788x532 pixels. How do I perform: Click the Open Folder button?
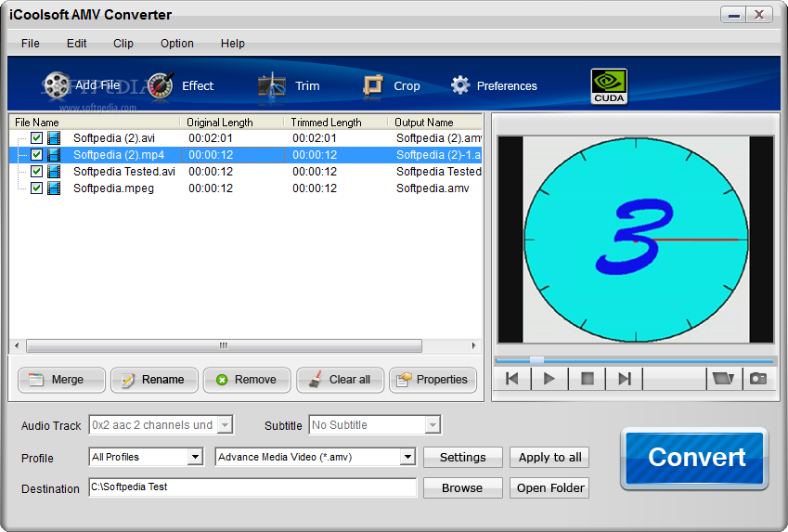pyautogui.click(x=549, y=487)
